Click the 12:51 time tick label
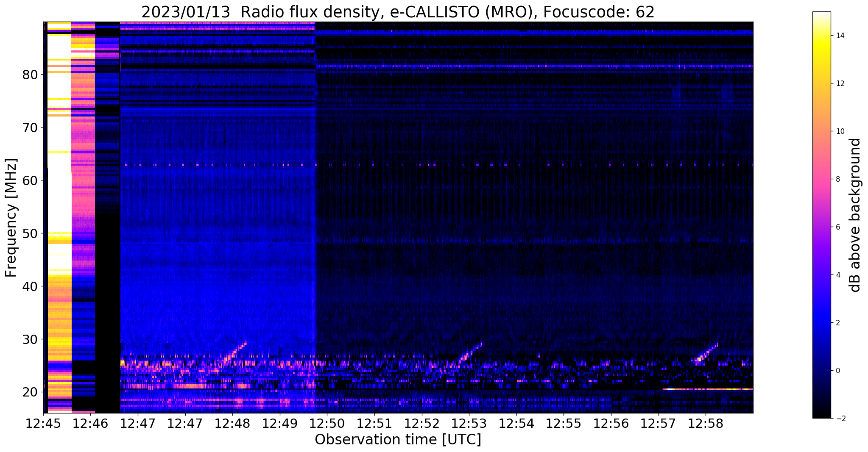This screenshot has width=868, height=452. (374, 424)
